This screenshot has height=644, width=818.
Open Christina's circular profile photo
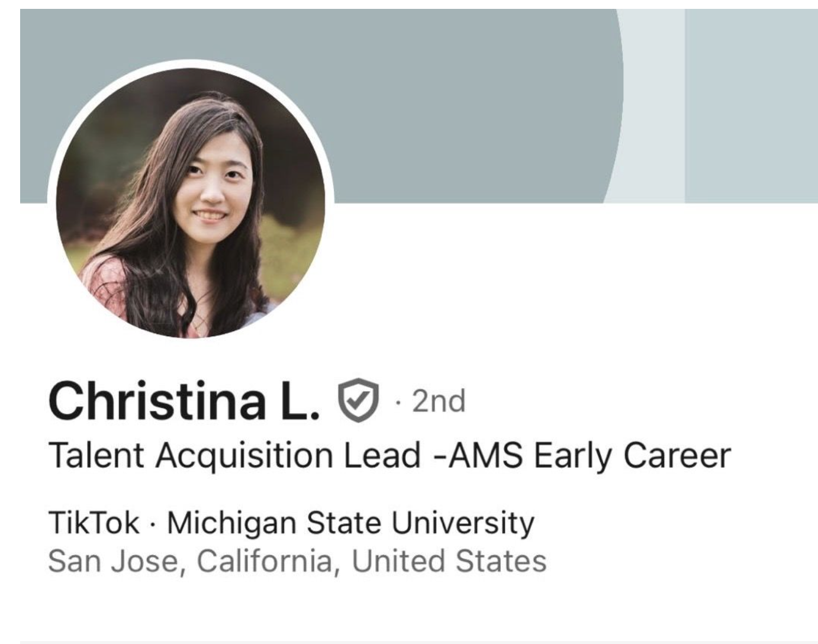tap(191, 202)
